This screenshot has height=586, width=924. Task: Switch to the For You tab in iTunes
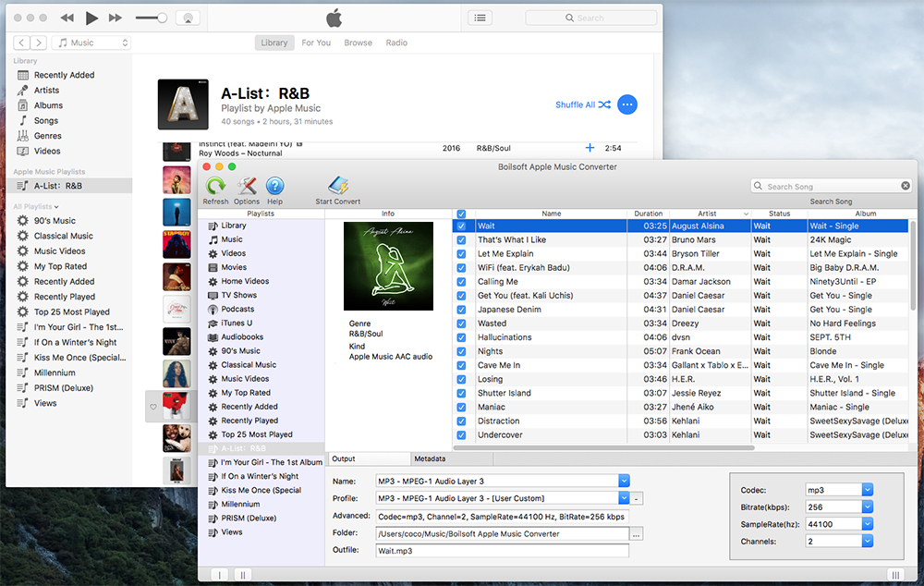316,43
